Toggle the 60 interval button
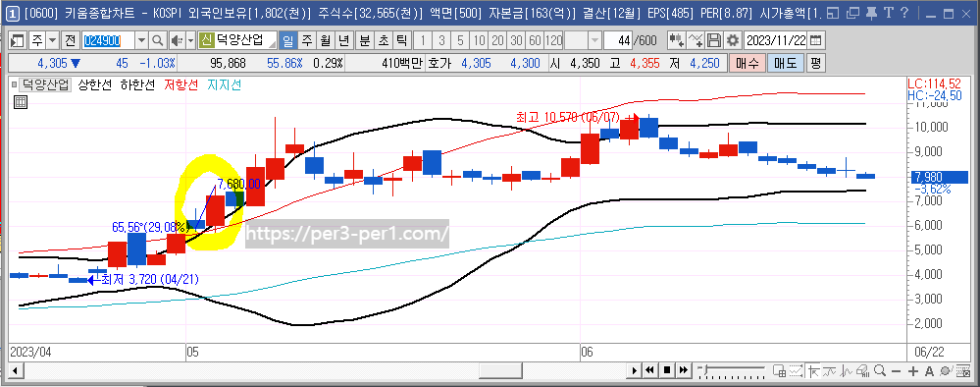Viewport: 980px width, 387px height. click(535, 40)
